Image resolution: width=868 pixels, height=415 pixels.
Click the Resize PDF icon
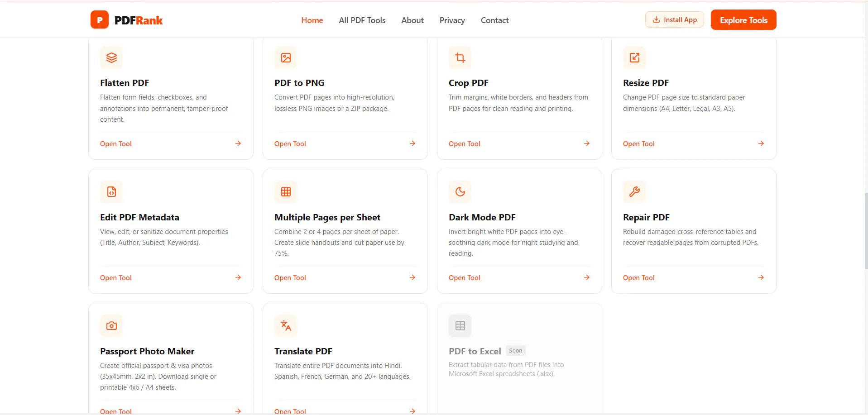point(634,57)
